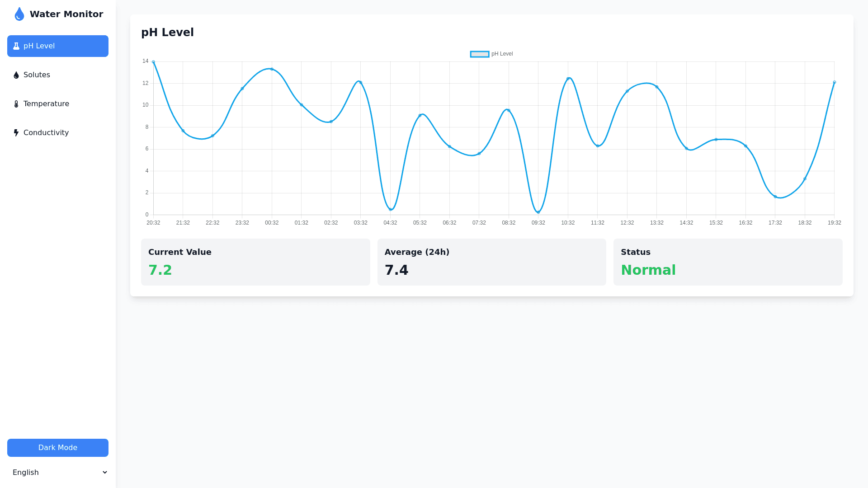This screenshot has width=868, height=488.
Task: Click the pH Level legend label
Action: 502,54
